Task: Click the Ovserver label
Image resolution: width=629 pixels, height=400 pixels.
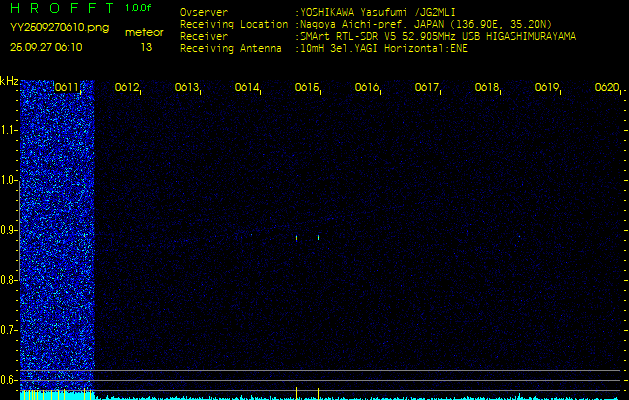Action: (x=204, y=12)
